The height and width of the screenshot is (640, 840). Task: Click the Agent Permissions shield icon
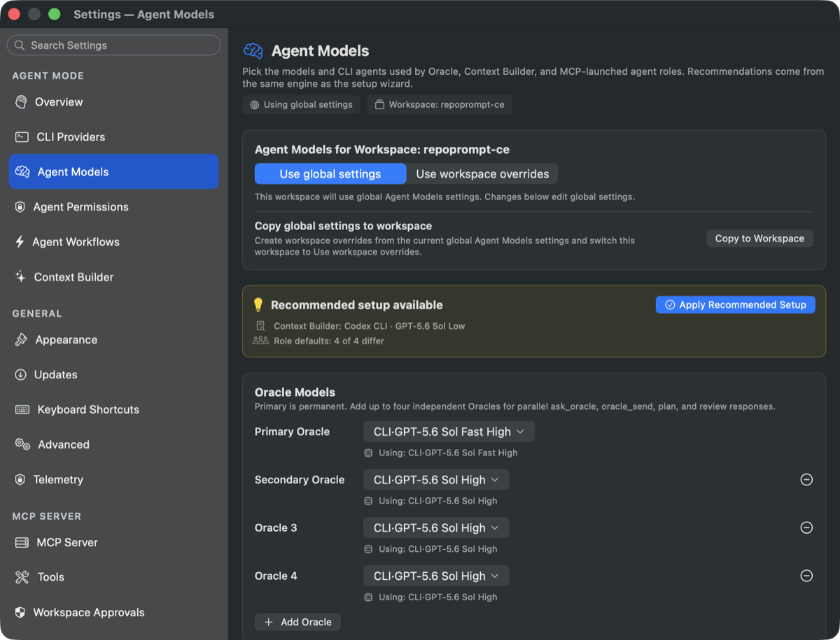pos(20,207)
